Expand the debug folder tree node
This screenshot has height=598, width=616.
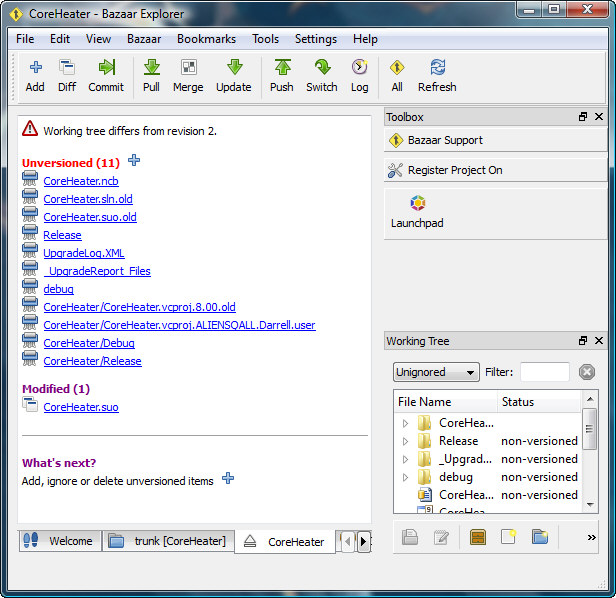[406, 477]
